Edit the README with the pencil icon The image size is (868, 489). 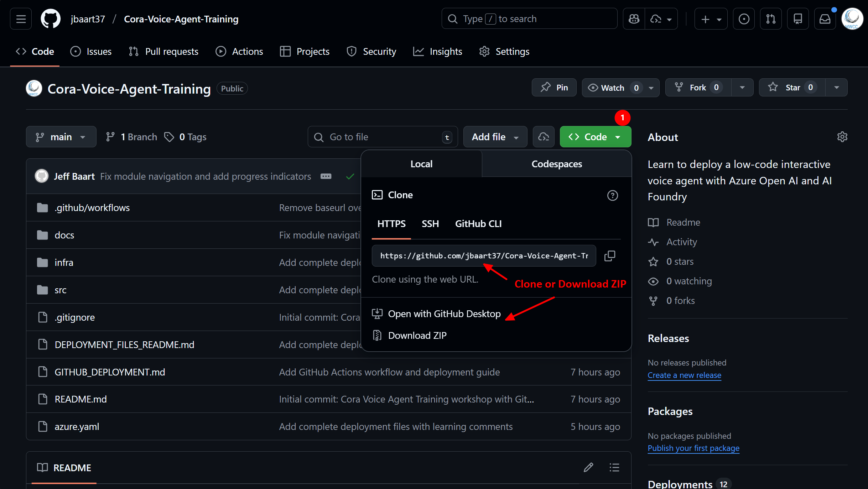click(x=588, y=467)
